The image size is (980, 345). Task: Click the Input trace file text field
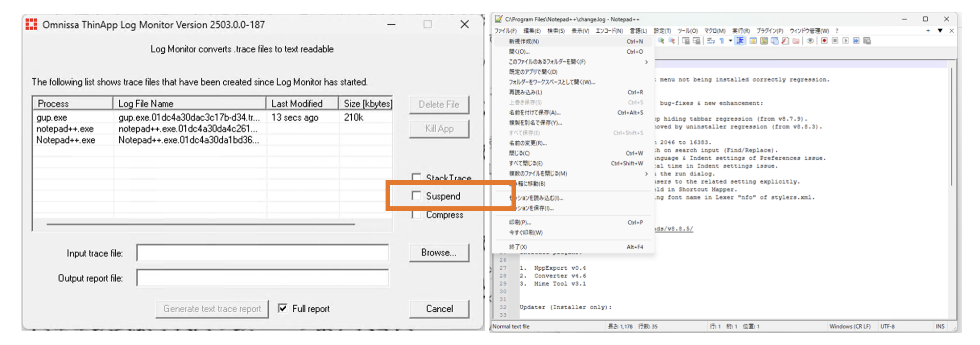[x=262, y=253]
